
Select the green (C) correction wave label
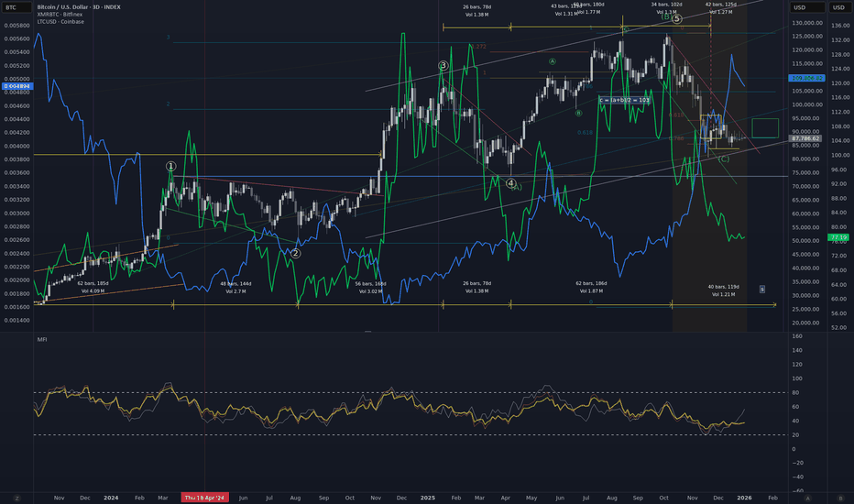[724, 159]
